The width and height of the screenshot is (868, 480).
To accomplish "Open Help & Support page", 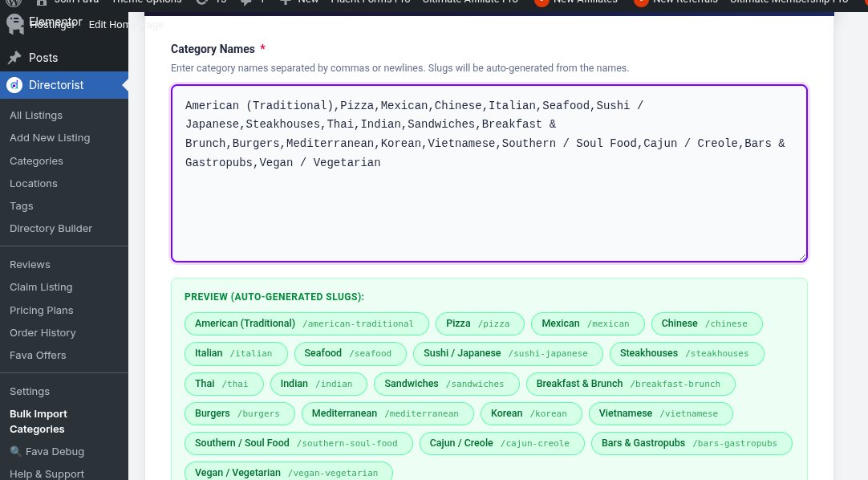I will pos(47,474).
